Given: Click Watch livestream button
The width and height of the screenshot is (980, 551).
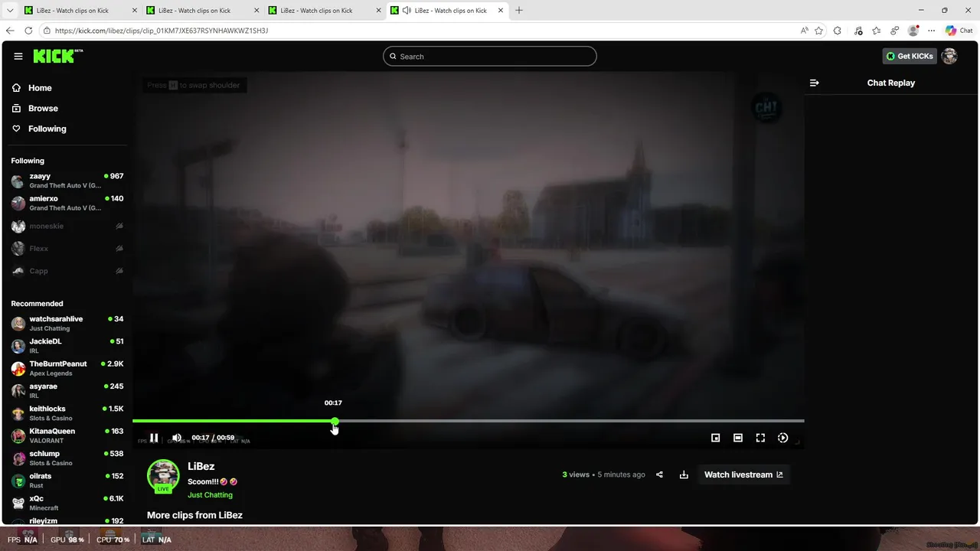Looking at the screenshot, I should coord(743,474).
